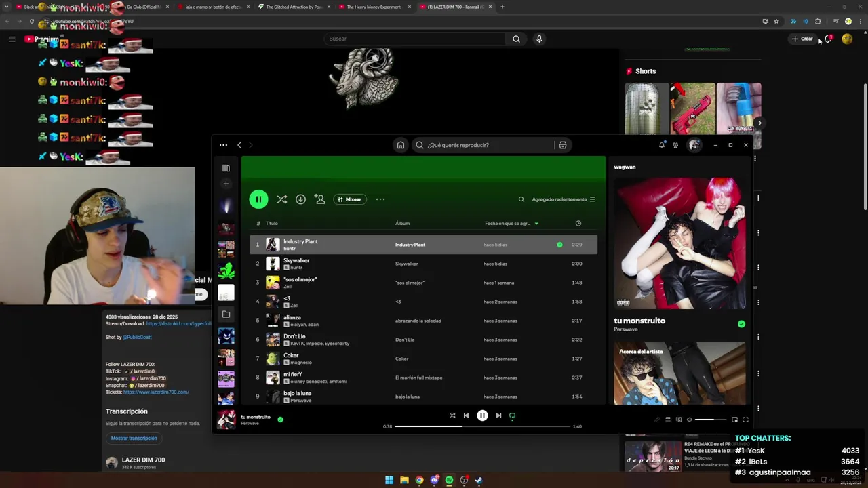Show next Shorts with the right chevron
This screenshot has width=868, height=488.
point(759,123)
